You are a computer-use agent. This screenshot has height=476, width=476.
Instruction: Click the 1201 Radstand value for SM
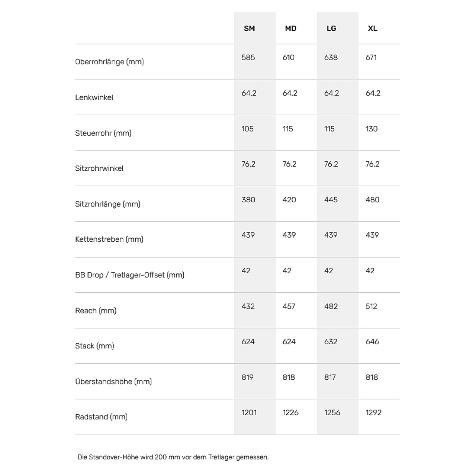pos(249,412)
